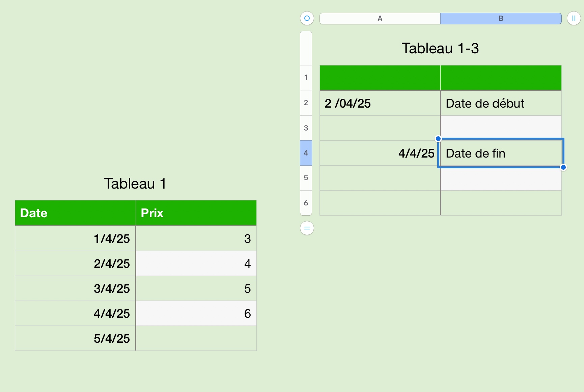584x392 pixels.
Task: Click the add row handle icon
Action: tap(307, 228)
